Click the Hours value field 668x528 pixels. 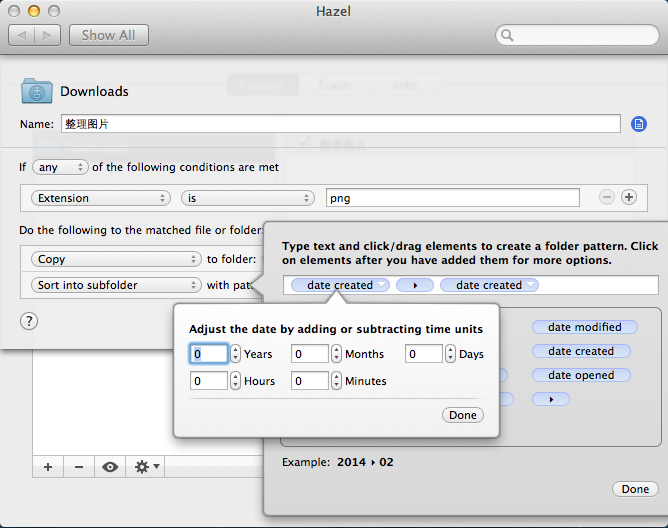click(209, 381)
